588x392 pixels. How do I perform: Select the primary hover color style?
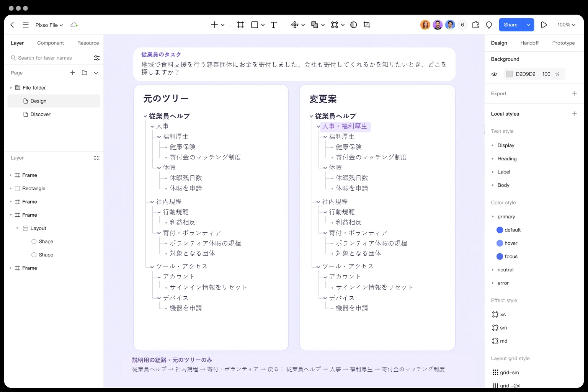pyautogui.click(x=507, y=243)
